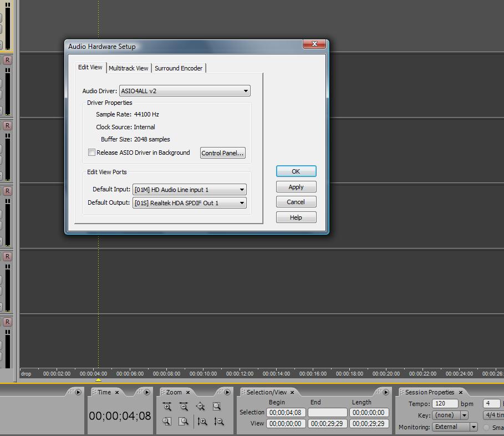This screenshot has height=436, width=504.
Task: Click the empty Selection End field
Action: tap(327, 413)
